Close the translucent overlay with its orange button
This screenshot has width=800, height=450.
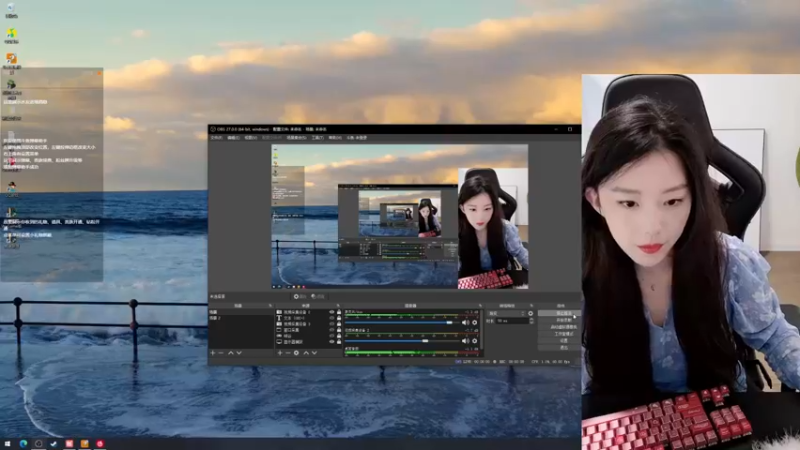(x=99, y=73)
